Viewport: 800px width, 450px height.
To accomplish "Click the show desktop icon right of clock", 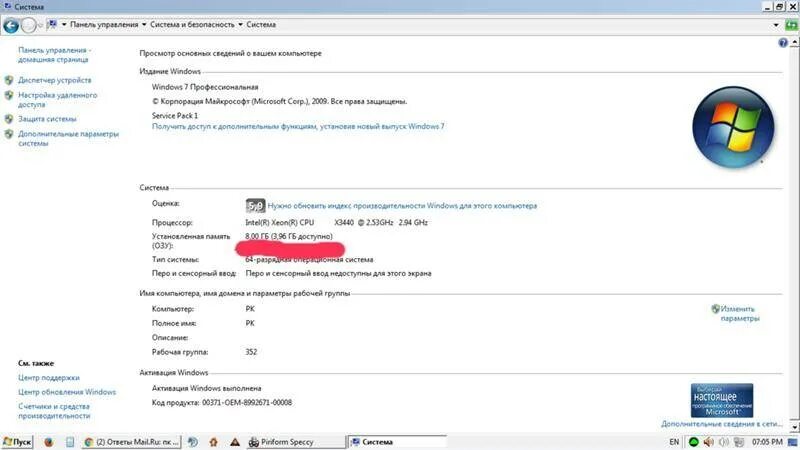I will (793, 442).
